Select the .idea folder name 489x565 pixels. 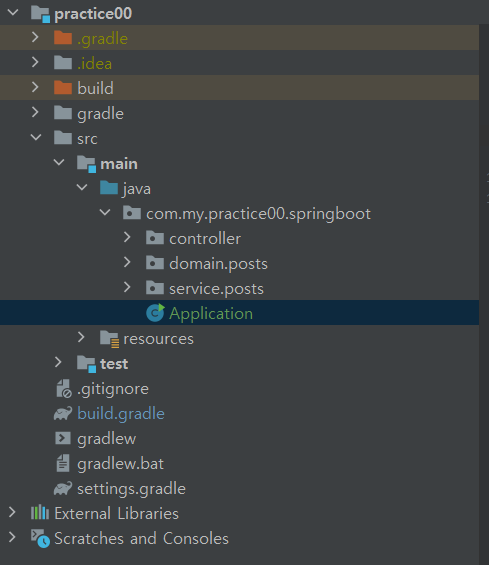[x=94, y=63]
